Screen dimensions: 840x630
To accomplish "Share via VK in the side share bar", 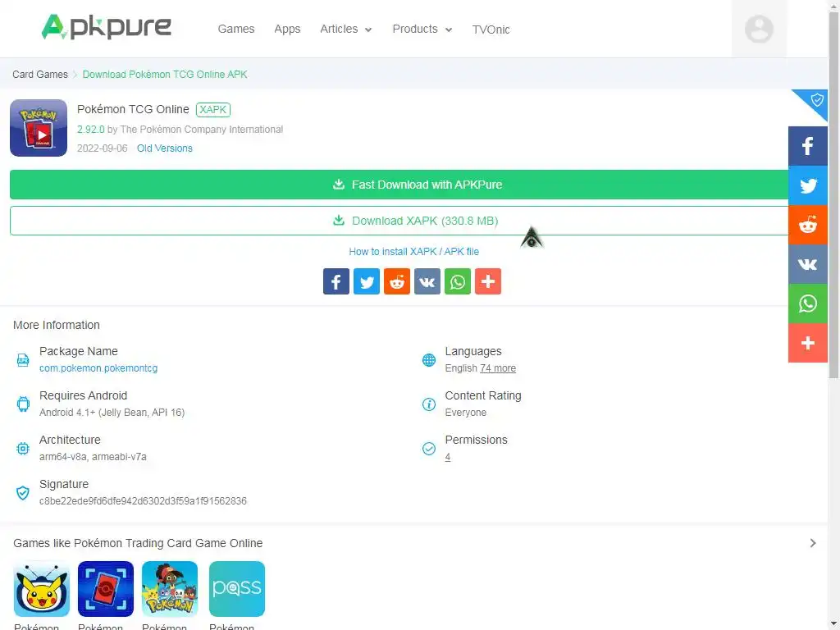I will pos(808,264).
